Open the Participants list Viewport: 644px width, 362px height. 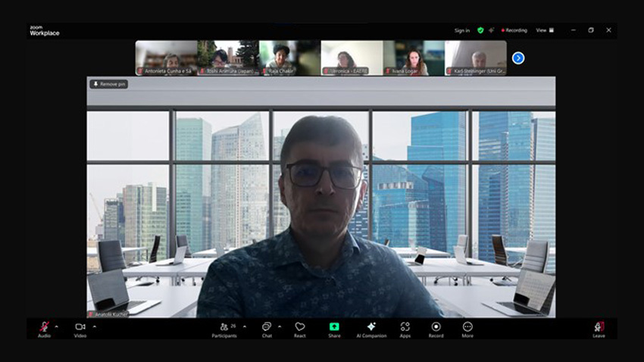coord(224,327)
